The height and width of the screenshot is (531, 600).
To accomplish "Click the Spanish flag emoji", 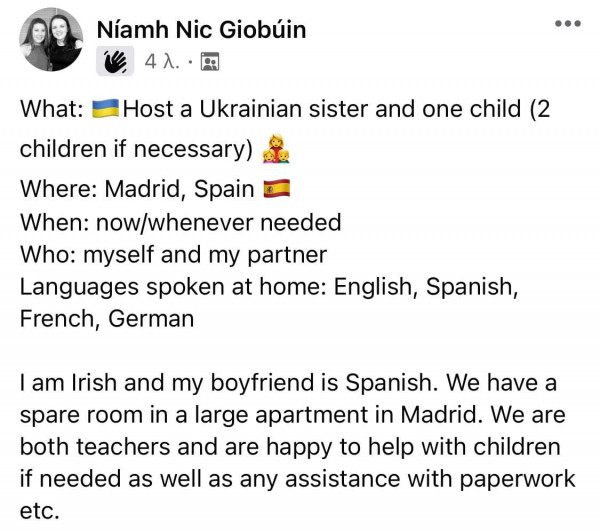I will (x=275, y=187).
